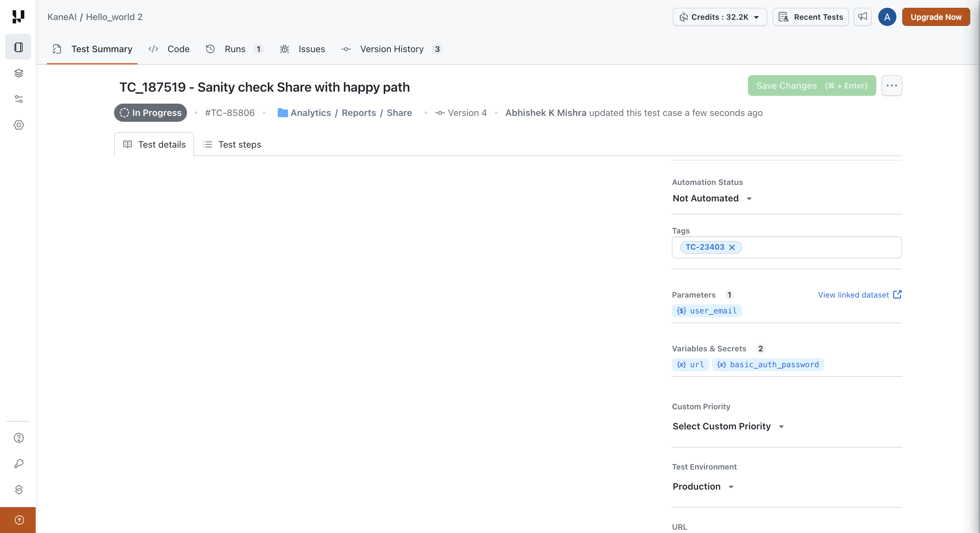Expand the Credits 32.2K dropdown
Viewport: 980px width, 533px height.
pyautogui.click(x=720, y=17)
